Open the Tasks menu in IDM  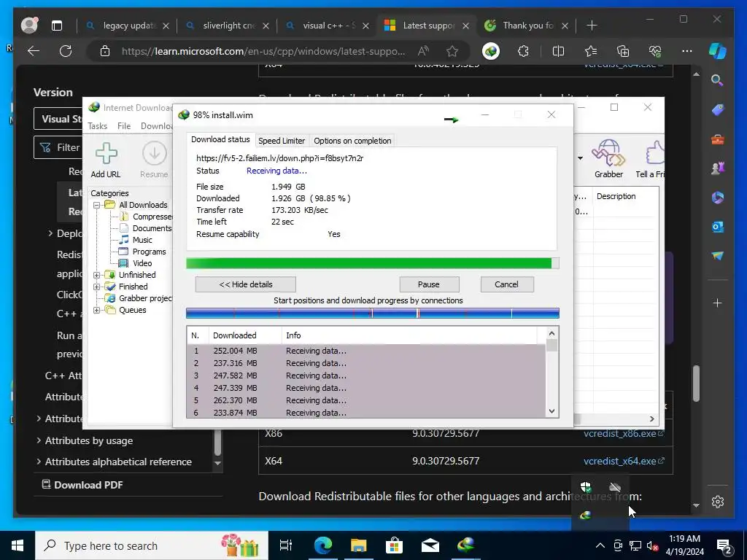97,125
